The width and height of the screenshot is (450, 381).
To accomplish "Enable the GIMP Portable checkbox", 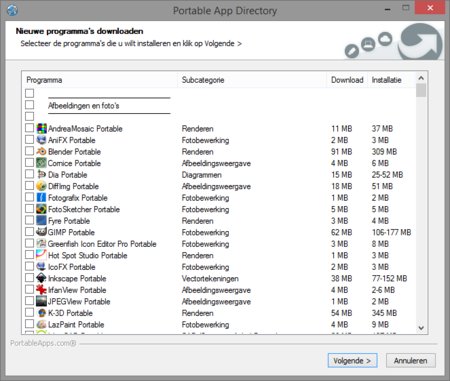I will [30, 232].
